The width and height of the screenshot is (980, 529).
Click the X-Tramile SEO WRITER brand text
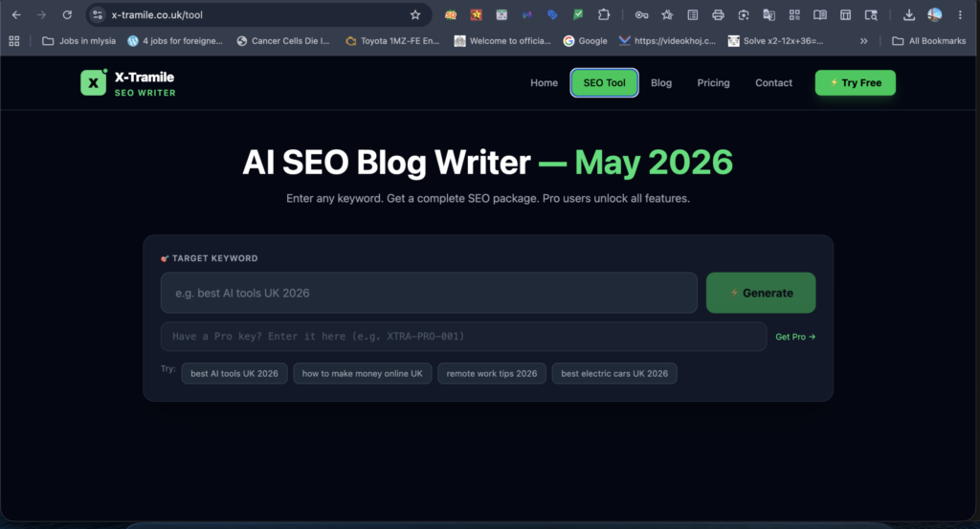tap(145, 83)
